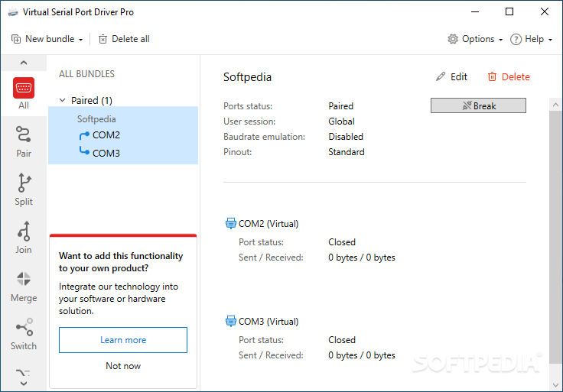Viewport: 563px width, 392px height.
Task: Select the Softpedia bundle in the tree
Action: point(96,119)
